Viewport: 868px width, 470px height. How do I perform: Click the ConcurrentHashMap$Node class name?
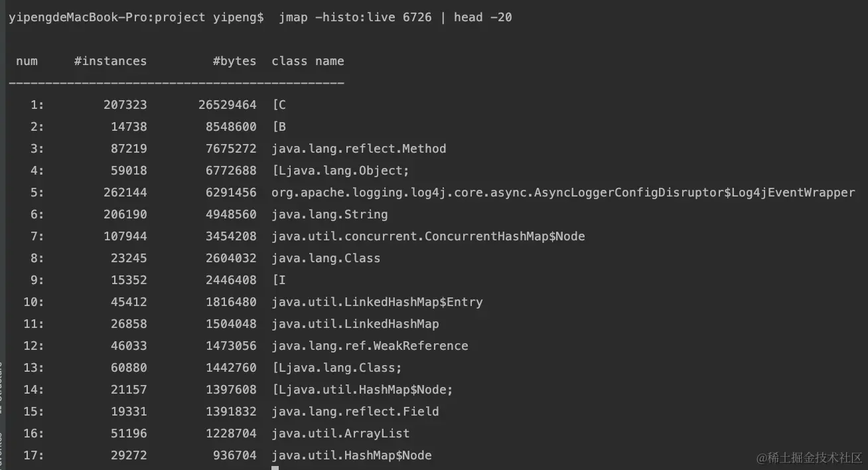click(428, 236)
